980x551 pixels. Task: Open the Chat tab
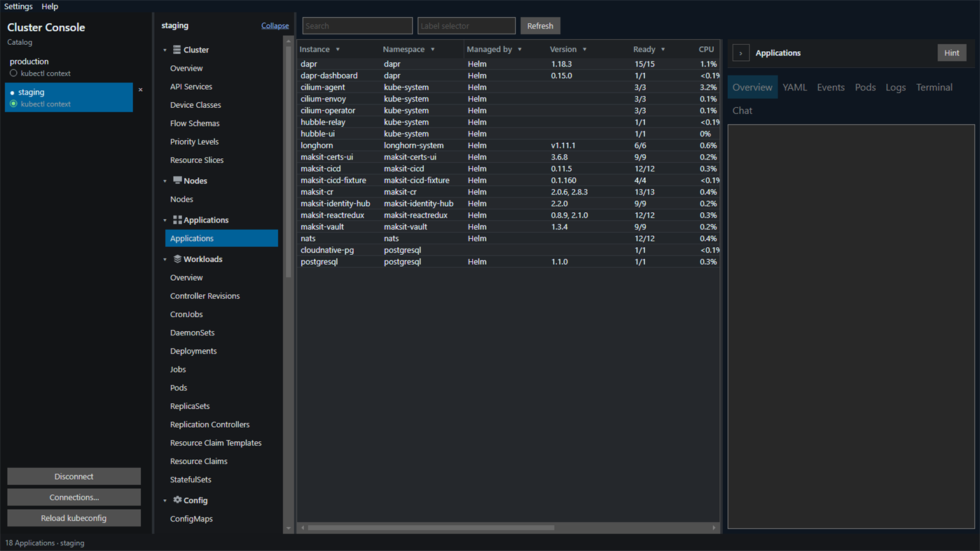pos(743,111)
